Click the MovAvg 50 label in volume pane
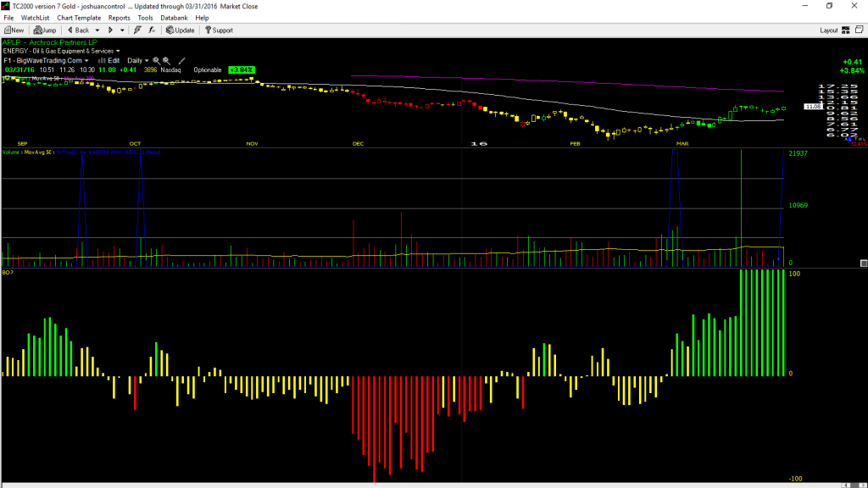Screen dimensions: 868x488 (38, 152)
